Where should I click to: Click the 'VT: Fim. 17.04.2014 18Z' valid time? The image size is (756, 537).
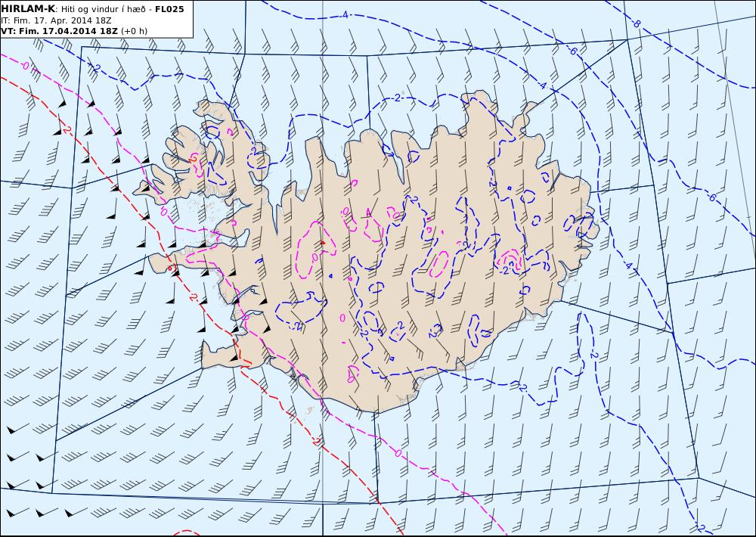(x=59, y=31)
